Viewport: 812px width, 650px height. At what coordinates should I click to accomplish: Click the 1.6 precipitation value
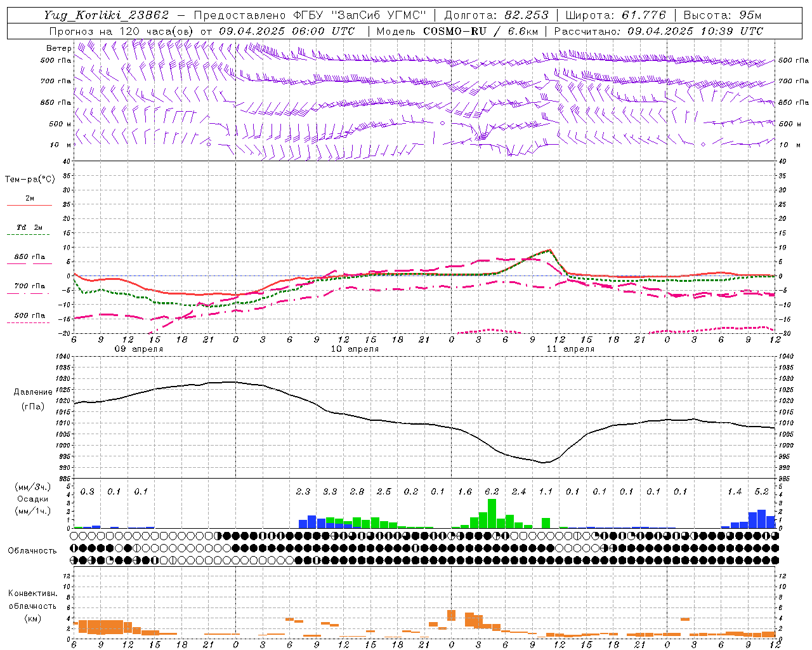465,491
